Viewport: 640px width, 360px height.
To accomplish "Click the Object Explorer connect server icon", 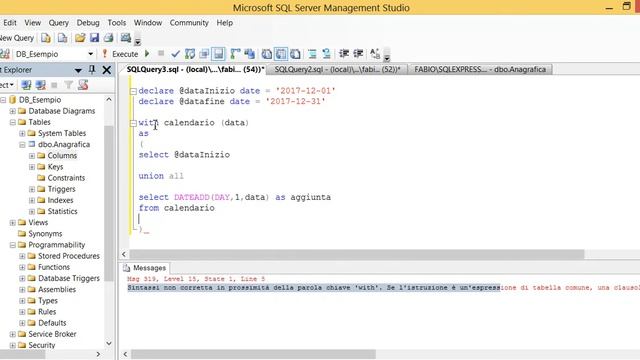I will (26, 85).
